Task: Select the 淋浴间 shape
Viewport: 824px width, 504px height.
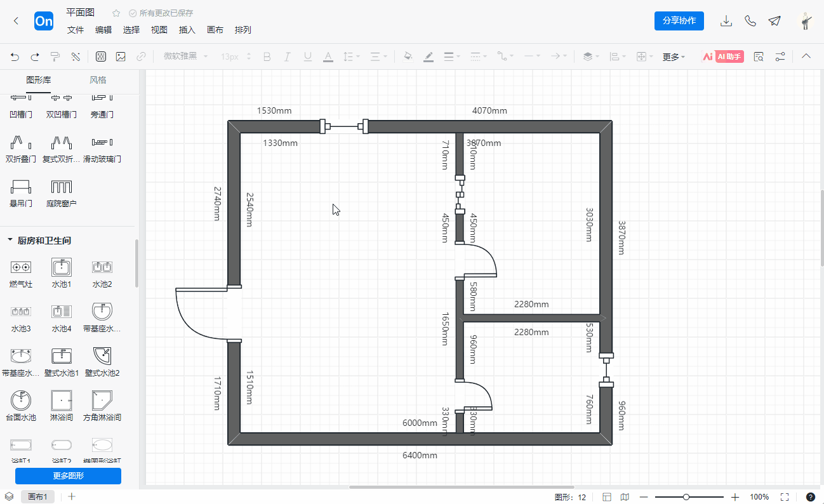Action: [62, 401]
